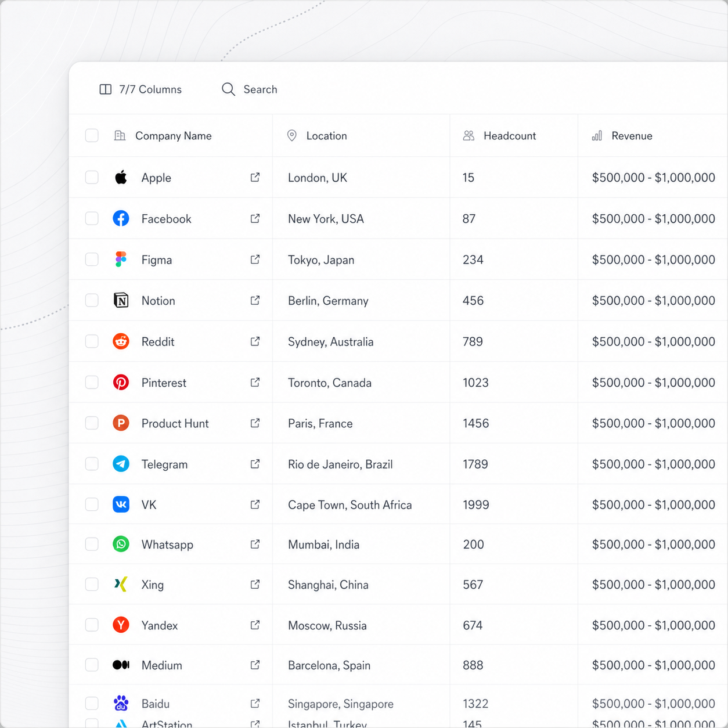Open Reddit's external link icon
The image size is (728, 728).
pos(255,341)
